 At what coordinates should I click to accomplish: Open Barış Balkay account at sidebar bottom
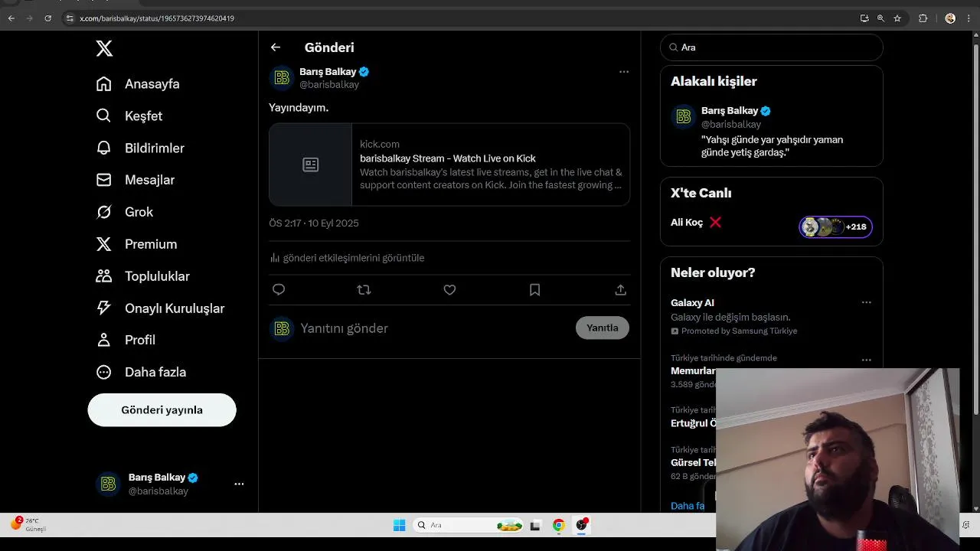[170, 484]
